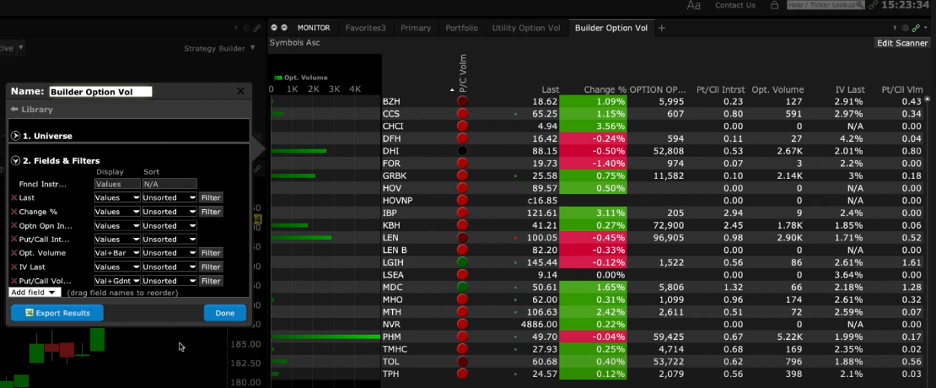Click the PHM option volume bar
Screen dimensions: 936x388
325,337
